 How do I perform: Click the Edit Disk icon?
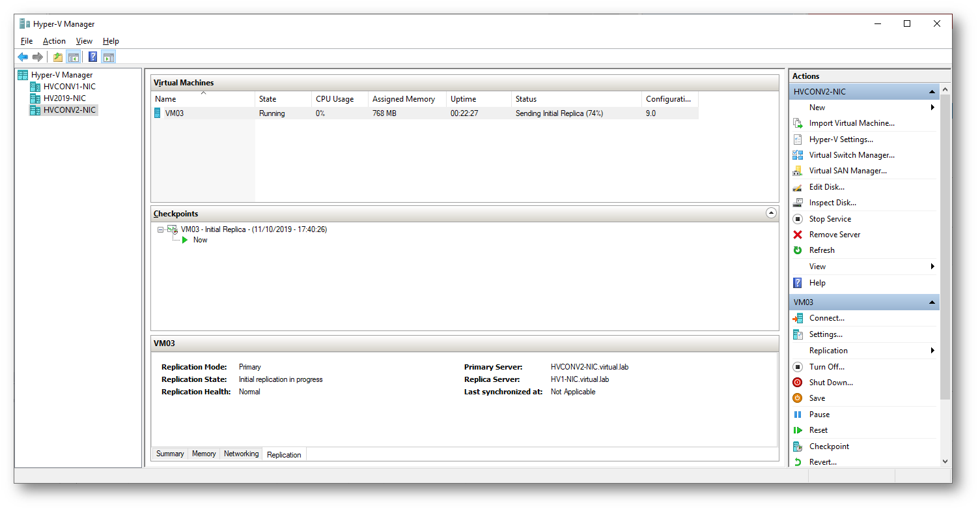pyautogui.click(x=798, y=187)
